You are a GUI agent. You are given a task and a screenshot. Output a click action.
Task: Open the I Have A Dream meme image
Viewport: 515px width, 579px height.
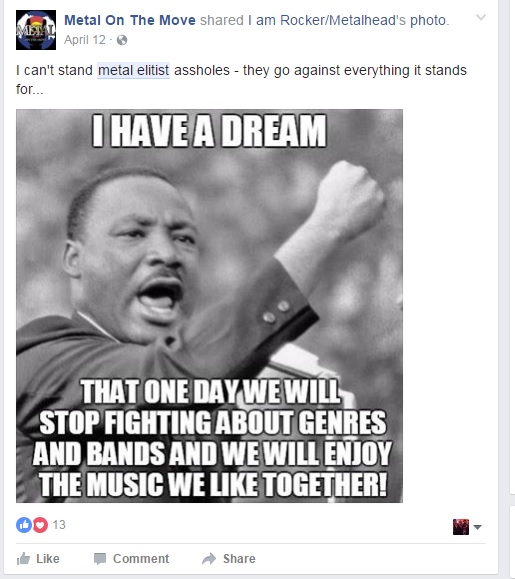(209, 306)
